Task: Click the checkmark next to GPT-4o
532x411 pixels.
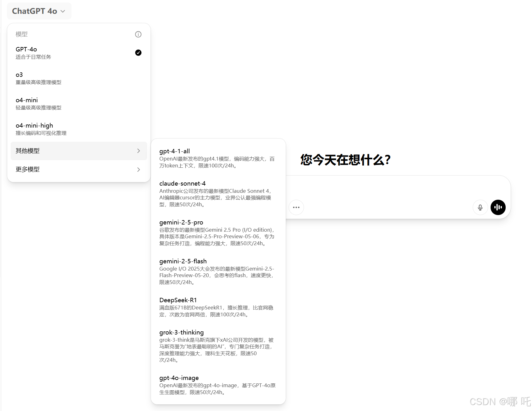Action: pyautogui.click(x=138, y=53)
